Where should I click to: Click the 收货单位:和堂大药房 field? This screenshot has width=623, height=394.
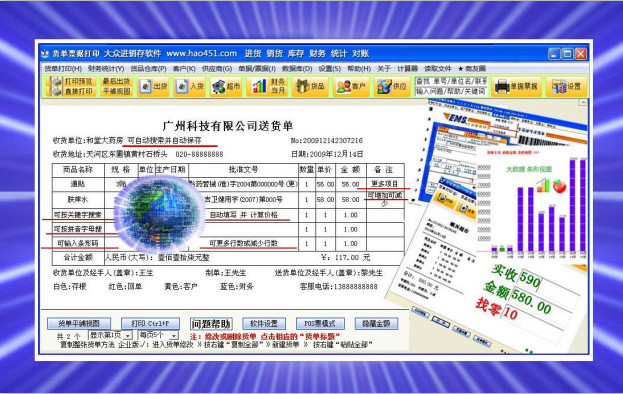[88, 141]
